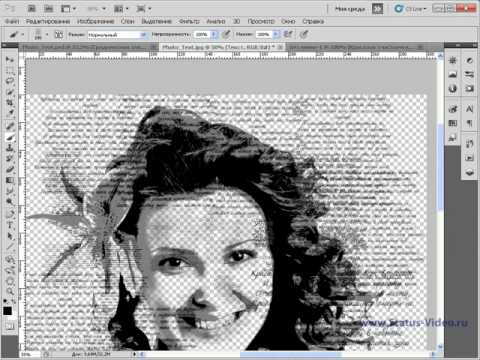Toggle the Brush panel from options bar

click(x=59, y=34)
